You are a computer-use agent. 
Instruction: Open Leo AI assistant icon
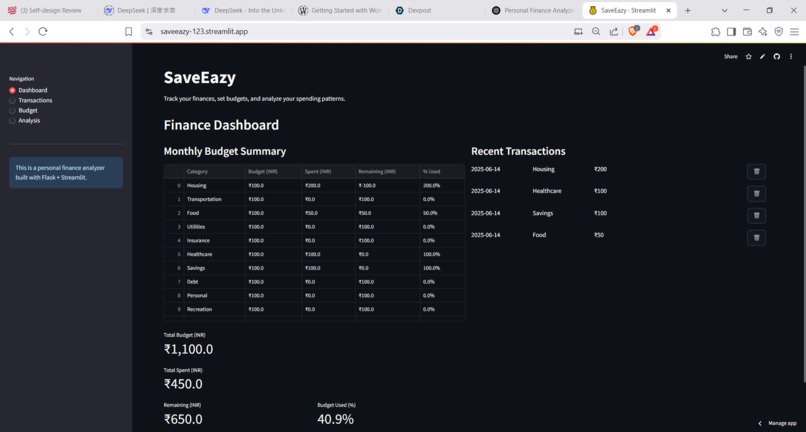pos(763,31)
